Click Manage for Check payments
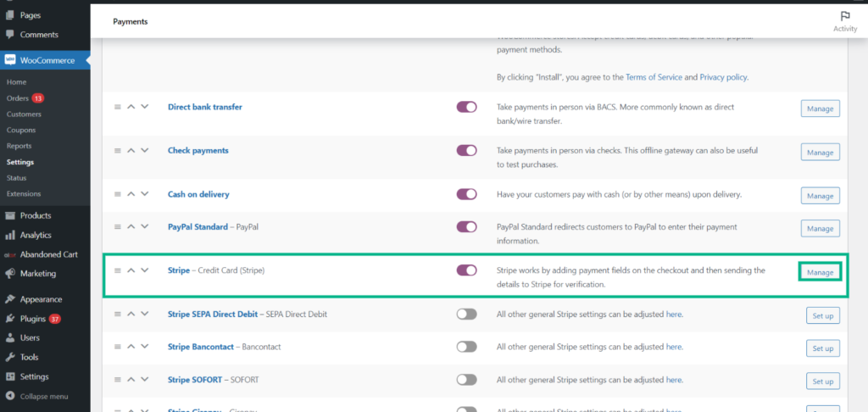 pyautogui.click(x=820, y=153)
